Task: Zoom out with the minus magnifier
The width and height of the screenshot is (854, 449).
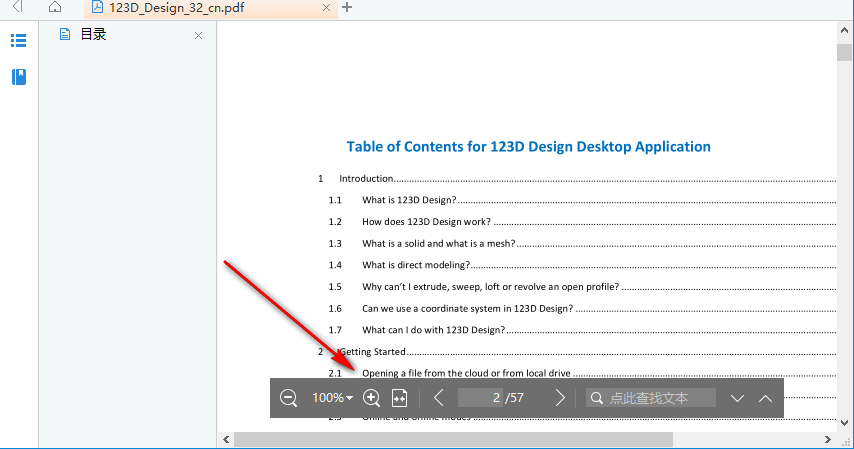Action: pyautogui.click(x=289, y=398)
